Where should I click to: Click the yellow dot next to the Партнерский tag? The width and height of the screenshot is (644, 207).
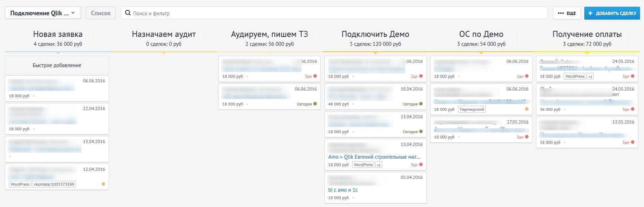coord(527,109)
